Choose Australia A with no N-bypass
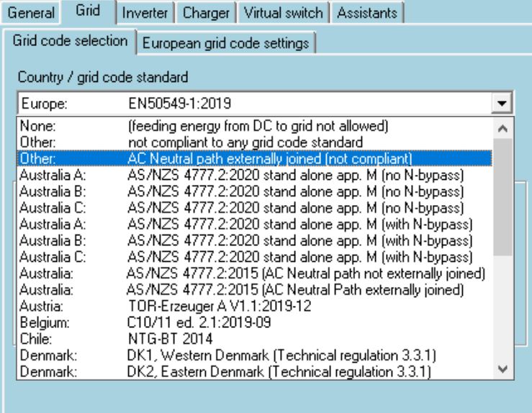Screen dimensions: 532x413 tap(254, 176)
